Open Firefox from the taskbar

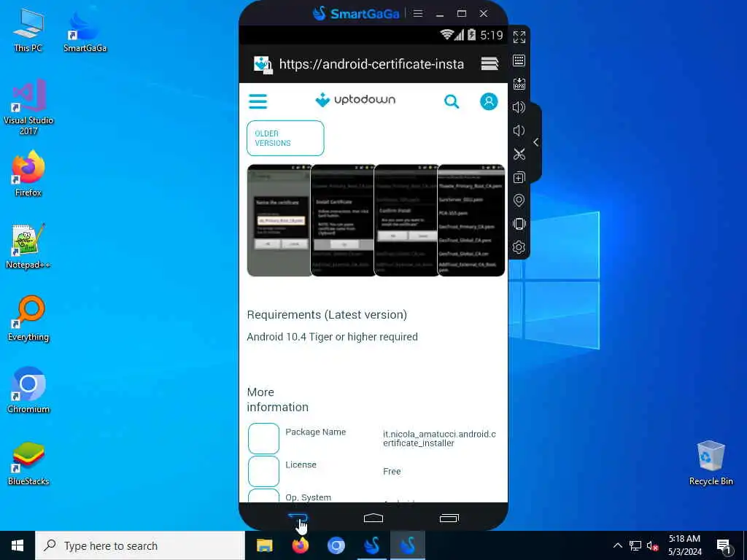300,545
